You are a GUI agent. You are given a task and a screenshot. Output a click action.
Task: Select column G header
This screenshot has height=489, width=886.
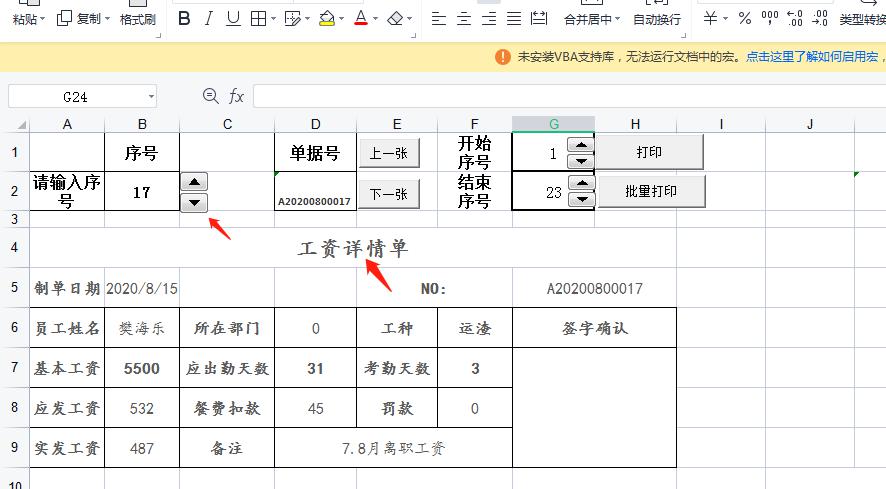[553, 124]
